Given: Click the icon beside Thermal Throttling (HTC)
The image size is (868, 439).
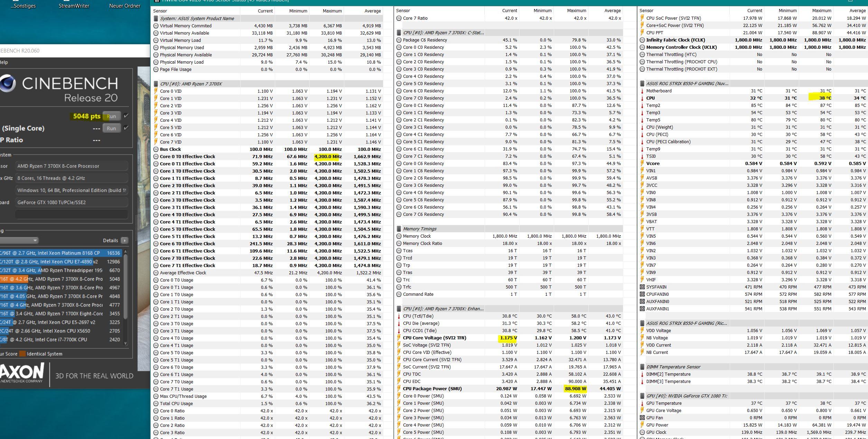Looking at the screenshot, I should [x=642, y=54].
